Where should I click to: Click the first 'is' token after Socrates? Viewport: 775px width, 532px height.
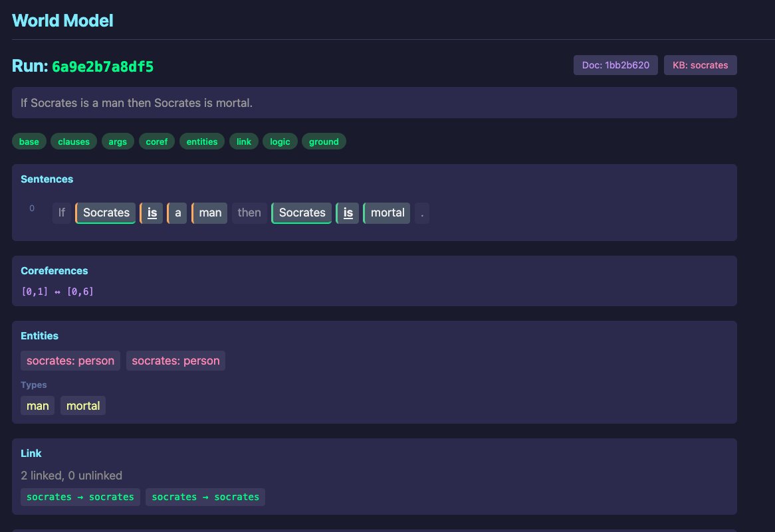152,213
